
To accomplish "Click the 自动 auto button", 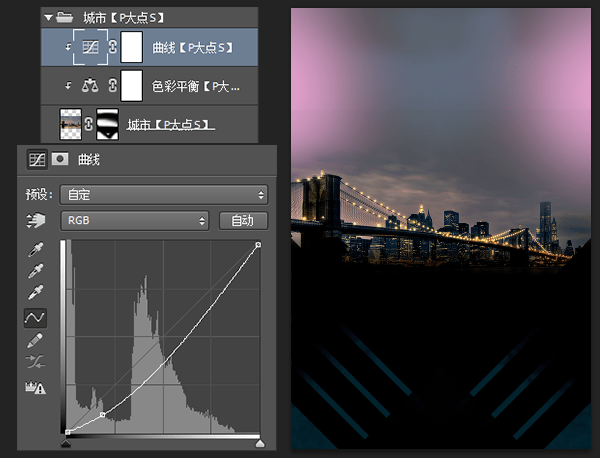I will (243, 221).
